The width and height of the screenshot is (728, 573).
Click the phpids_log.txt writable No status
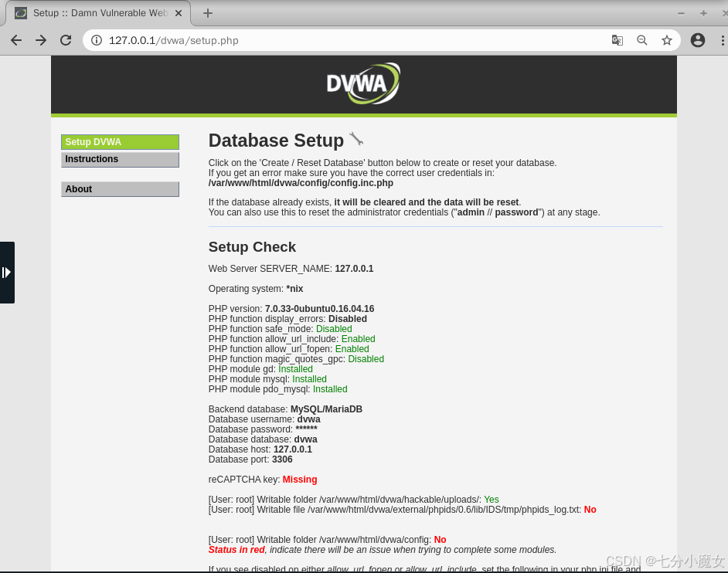(x=590, y=510)
